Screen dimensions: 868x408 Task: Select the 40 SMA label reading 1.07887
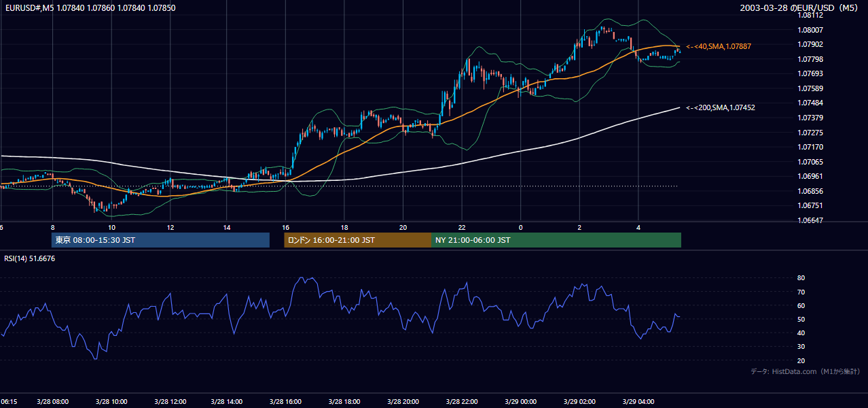coord(719,46)
